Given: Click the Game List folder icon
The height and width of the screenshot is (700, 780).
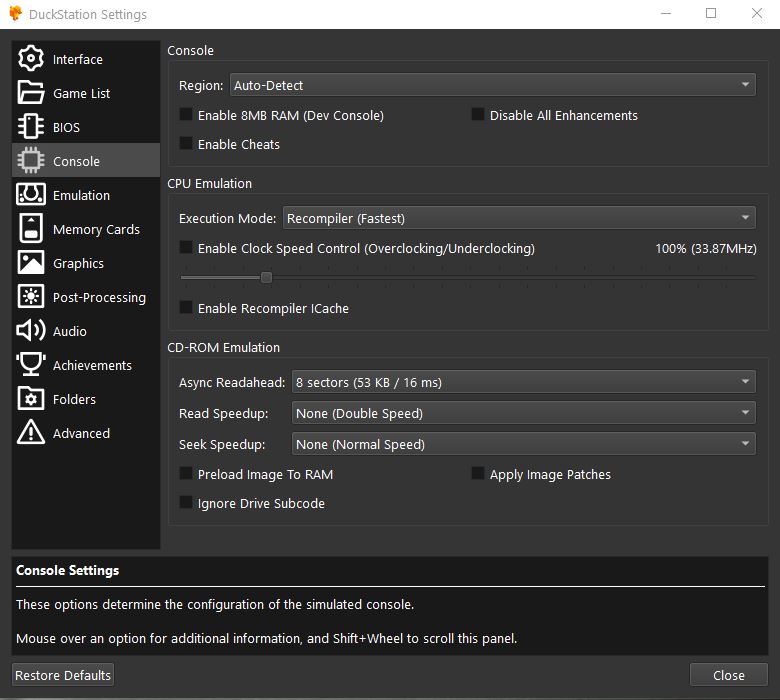Looking at the screenshot, I should (x=31, y=93).
